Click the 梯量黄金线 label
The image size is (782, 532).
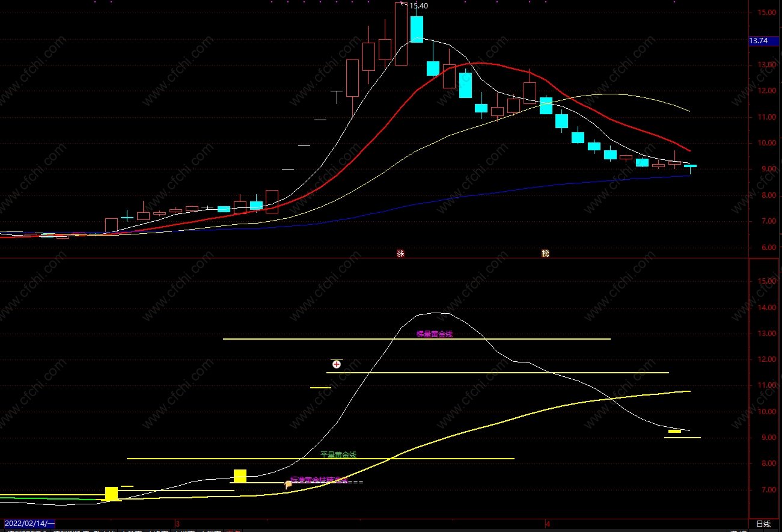pos(435,334)
